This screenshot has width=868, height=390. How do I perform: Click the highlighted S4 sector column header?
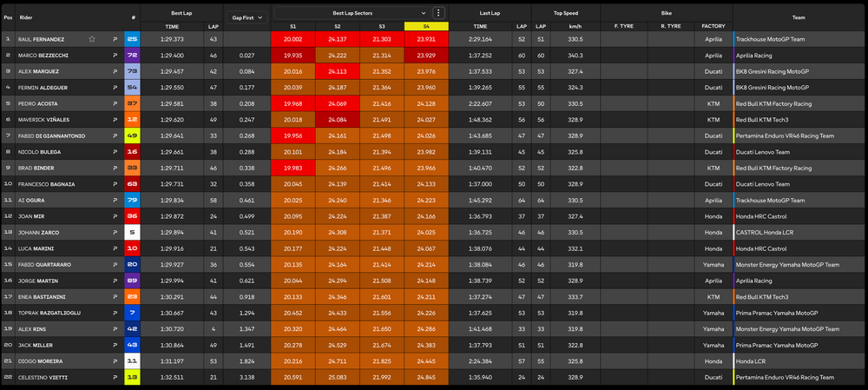tap(426, 27)
